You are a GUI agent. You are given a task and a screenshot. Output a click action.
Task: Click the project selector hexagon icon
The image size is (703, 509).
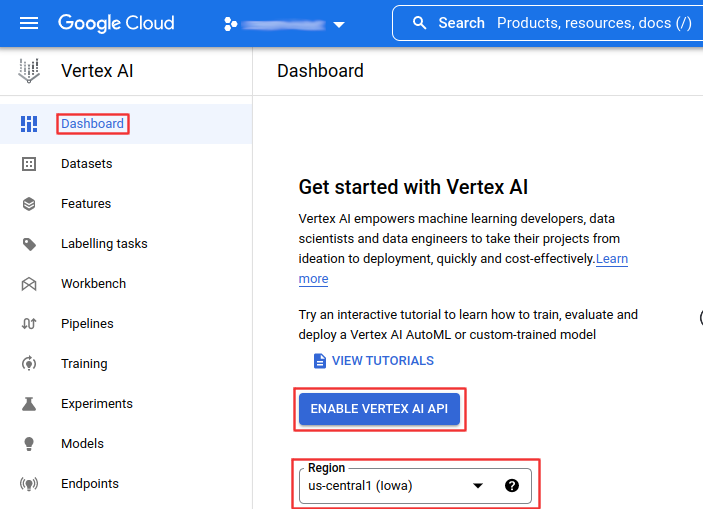tap(230, 24)
